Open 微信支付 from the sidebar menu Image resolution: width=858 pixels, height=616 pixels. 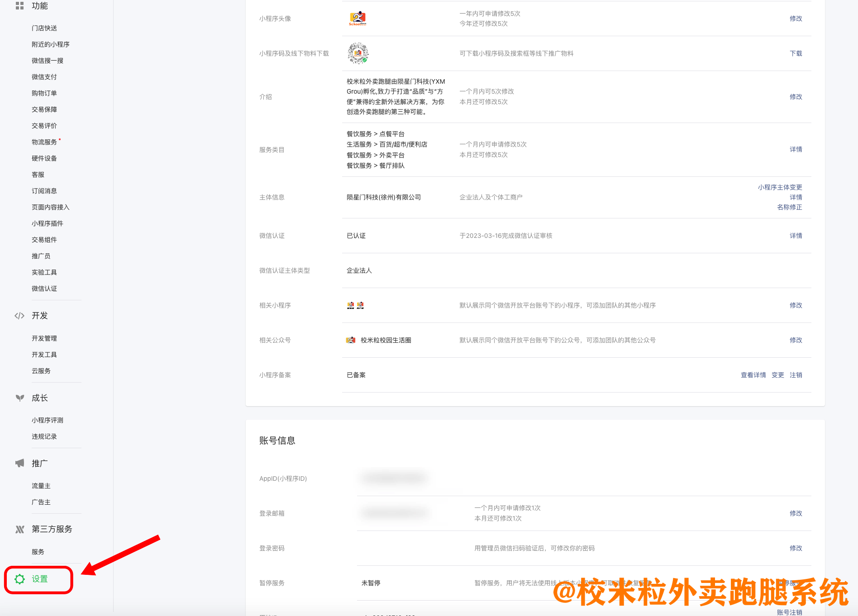44,76
